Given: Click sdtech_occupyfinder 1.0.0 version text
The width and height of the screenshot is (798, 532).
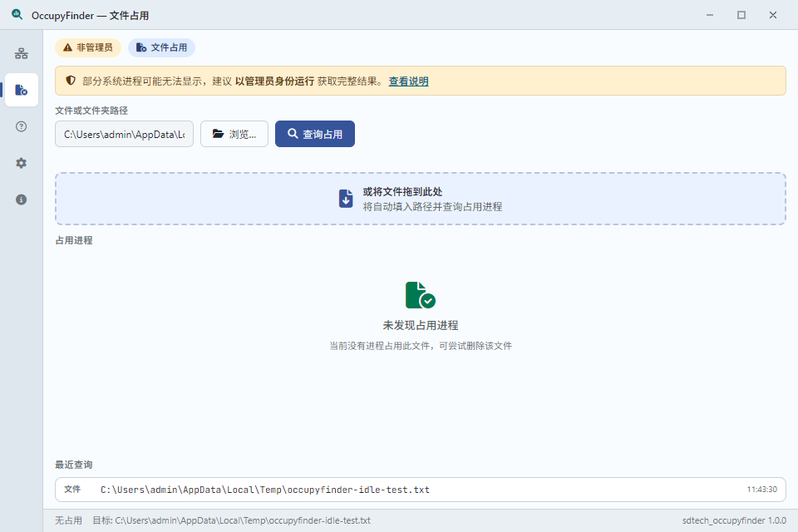Looking at the screenshot, I should pyautogui.click(x=734, y=521).
